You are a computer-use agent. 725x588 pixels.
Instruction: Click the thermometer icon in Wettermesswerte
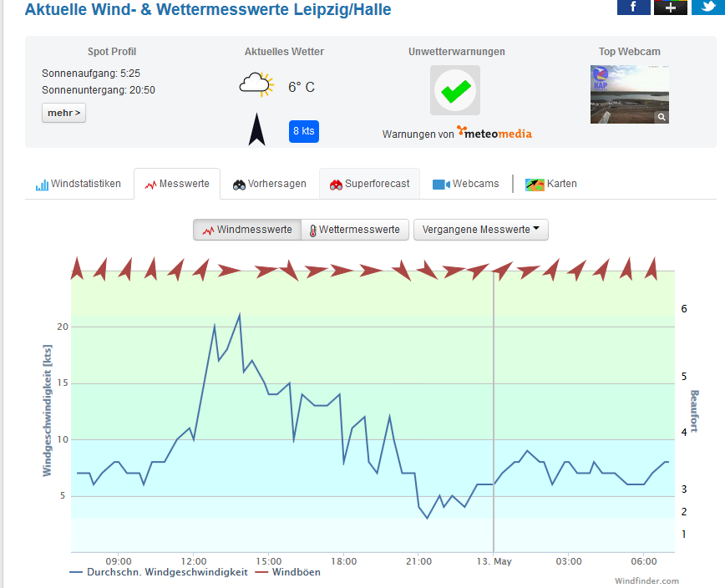click(x=313, y=231)
